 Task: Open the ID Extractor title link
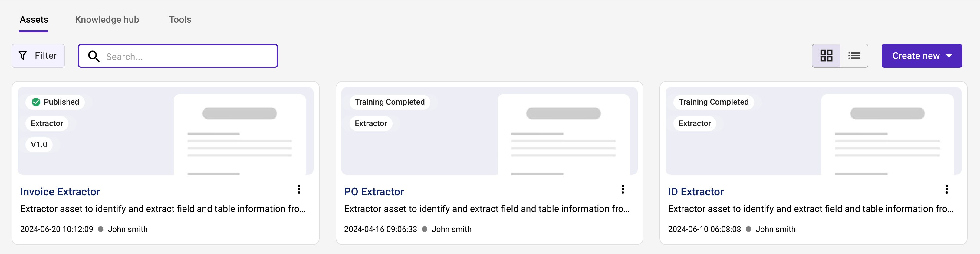click(696, 192)
